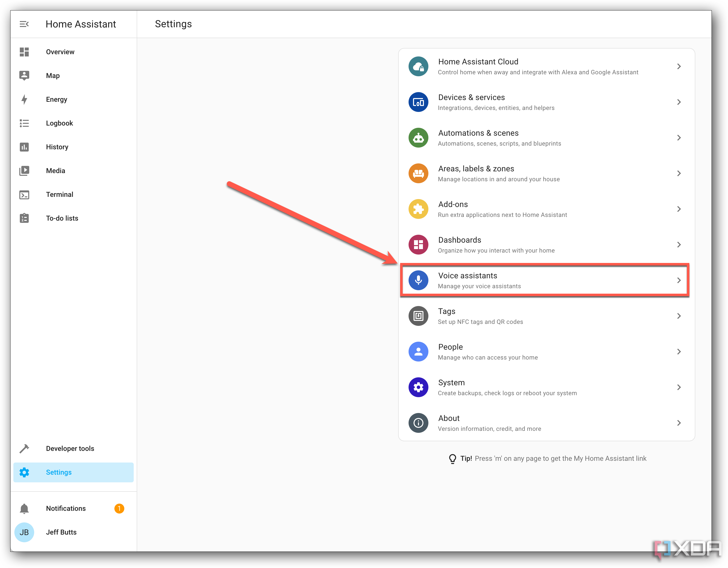This screenshot has height=568, width=728.
Task: Expand Voice assistants chevron arrow
Action: click(679, 281)
